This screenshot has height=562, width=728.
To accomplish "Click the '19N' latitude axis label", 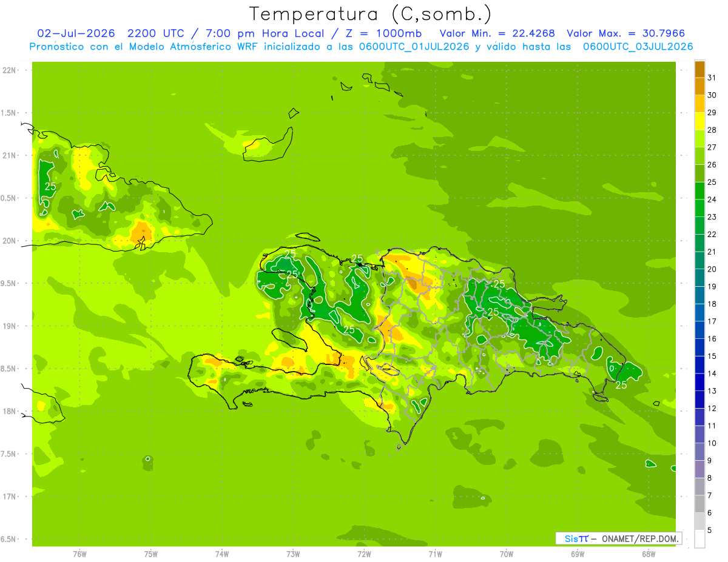I will pyautogui.click(x=8, y=326).
